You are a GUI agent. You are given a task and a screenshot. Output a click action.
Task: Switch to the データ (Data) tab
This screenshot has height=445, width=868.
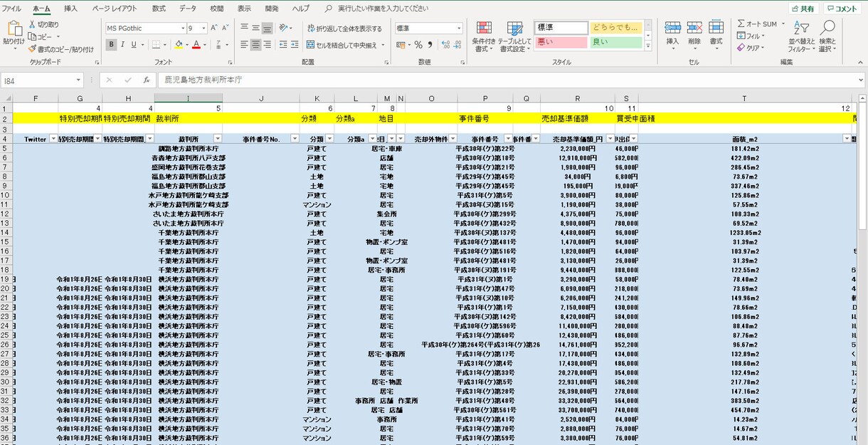tap(187, 9)
